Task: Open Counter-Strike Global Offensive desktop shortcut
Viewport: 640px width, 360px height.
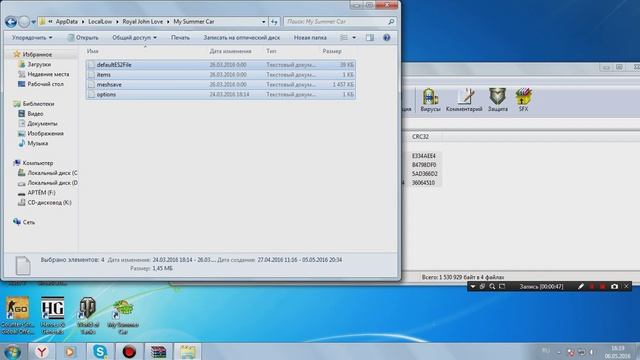Action: 18,315
